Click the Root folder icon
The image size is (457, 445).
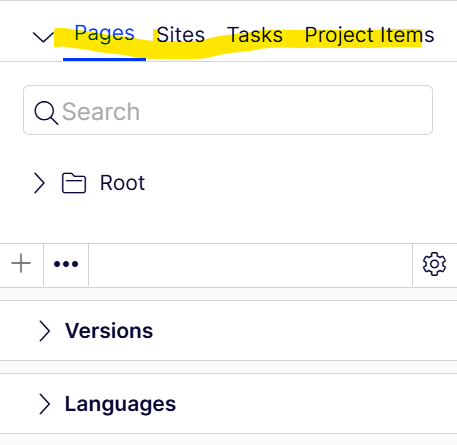(74, 183)
